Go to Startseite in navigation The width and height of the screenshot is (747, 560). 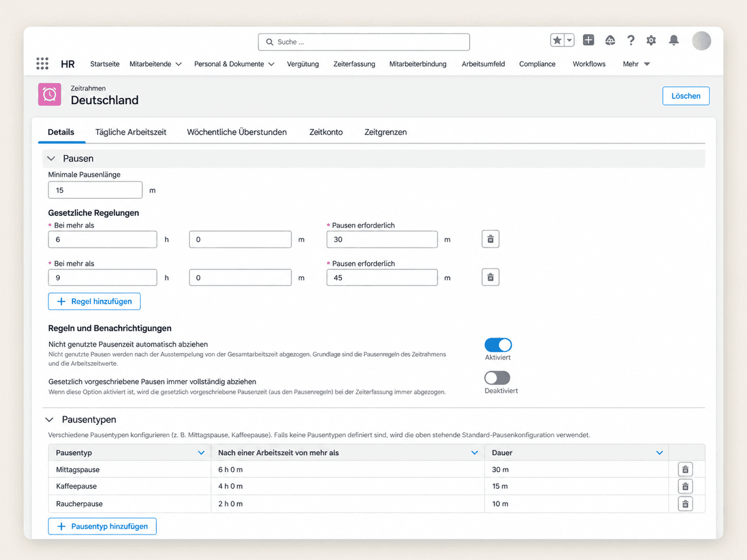(105, 64)
